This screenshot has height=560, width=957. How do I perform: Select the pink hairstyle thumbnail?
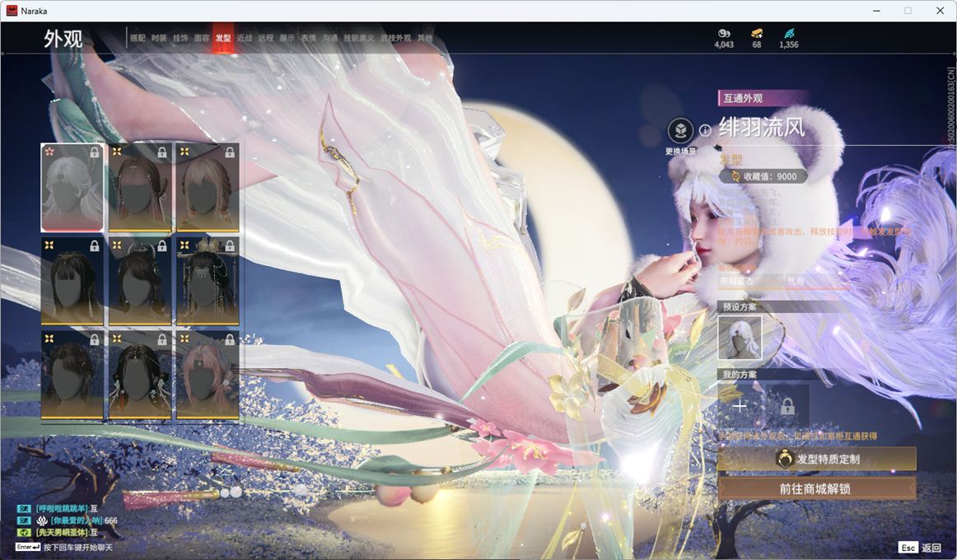208,376
